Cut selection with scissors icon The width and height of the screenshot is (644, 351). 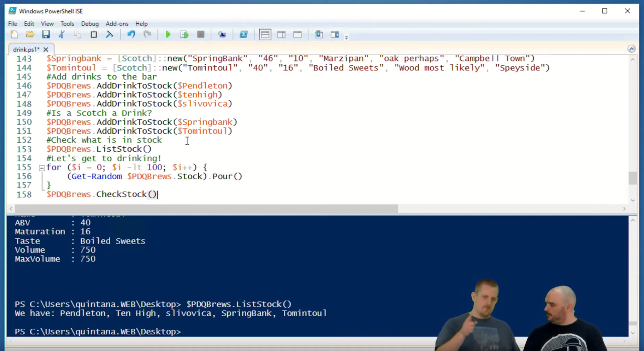tap(62, 35)
